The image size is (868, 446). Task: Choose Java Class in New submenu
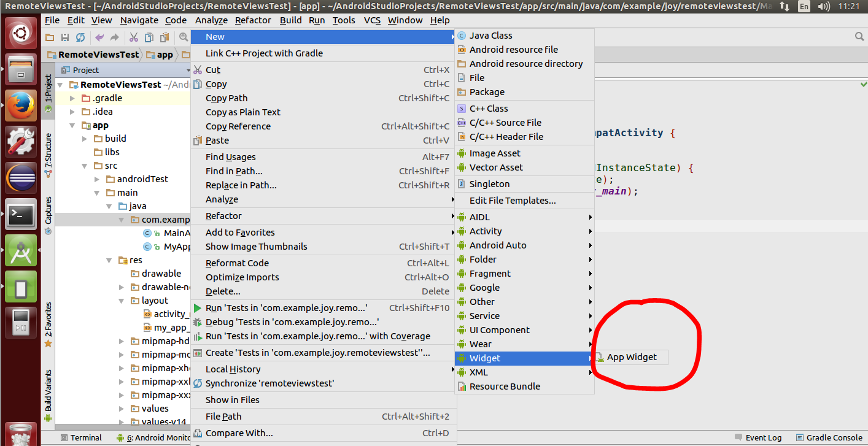pyautogui.click(x=524, y=36)
